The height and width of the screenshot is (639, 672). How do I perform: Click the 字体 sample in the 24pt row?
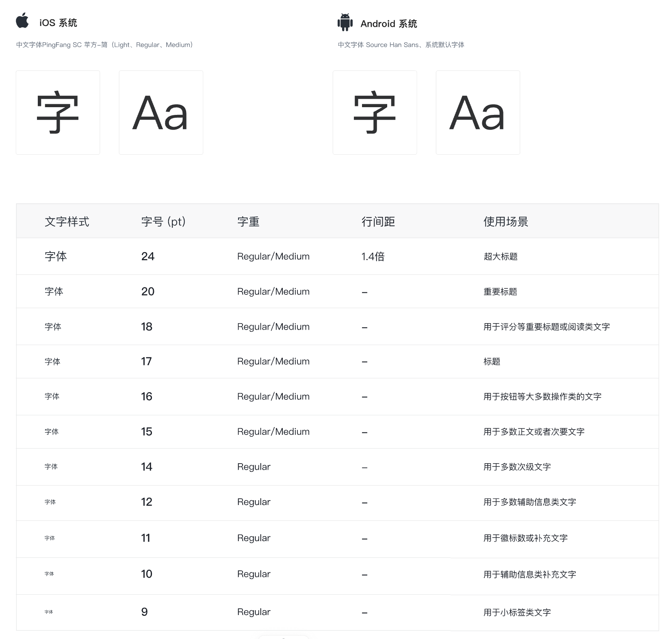point(56,256)
